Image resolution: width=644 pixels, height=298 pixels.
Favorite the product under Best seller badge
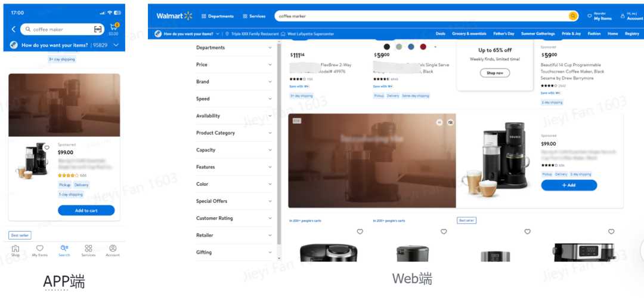(527, 232)
